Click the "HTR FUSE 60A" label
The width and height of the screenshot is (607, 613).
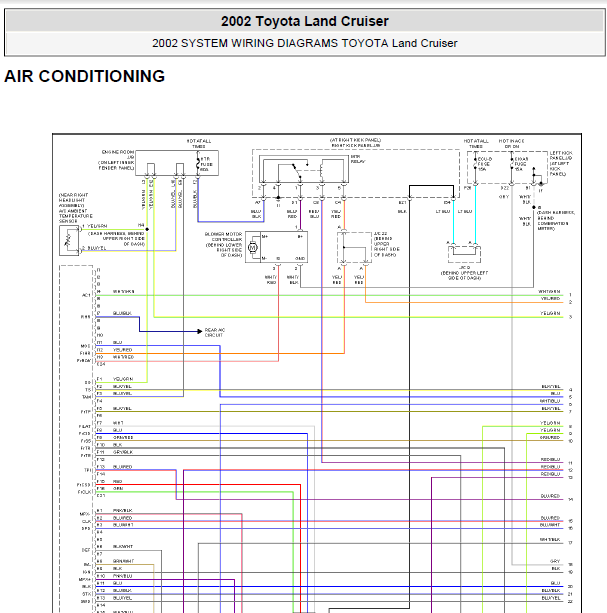[x=206, y=165]
